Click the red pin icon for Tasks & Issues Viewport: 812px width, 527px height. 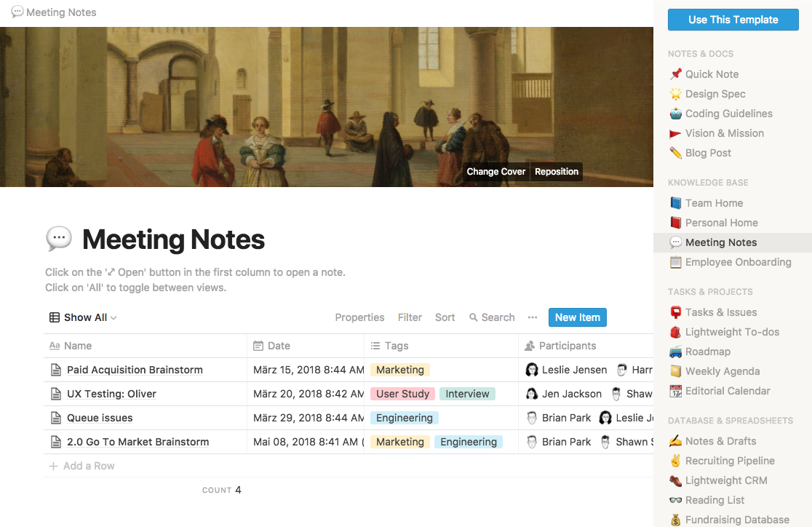pyautogui.click(x=675, y=312)
